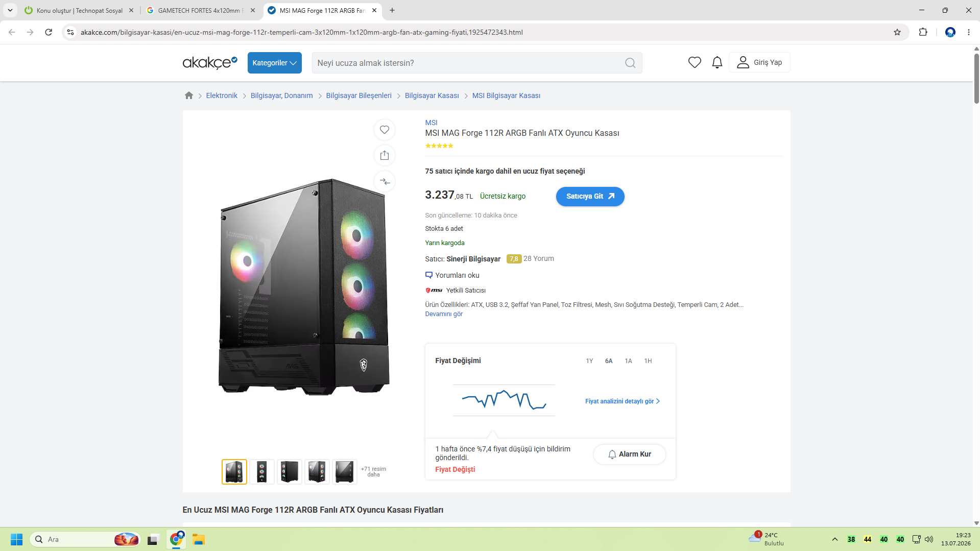Open favorites heart icon in header
Viewport: 980px width, 551px height.
pyautogui.click(x=695, y=62)
